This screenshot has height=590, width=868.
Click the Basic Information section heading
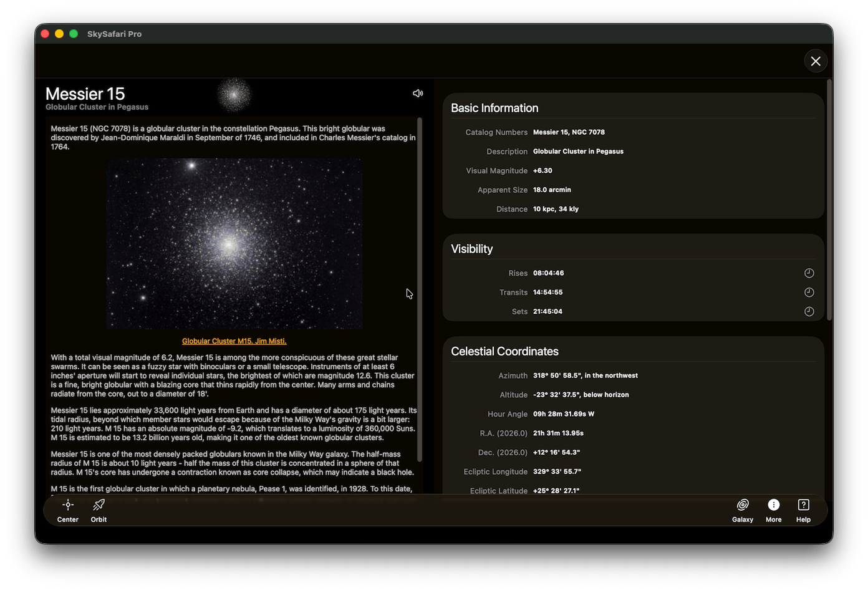(494, 108)
